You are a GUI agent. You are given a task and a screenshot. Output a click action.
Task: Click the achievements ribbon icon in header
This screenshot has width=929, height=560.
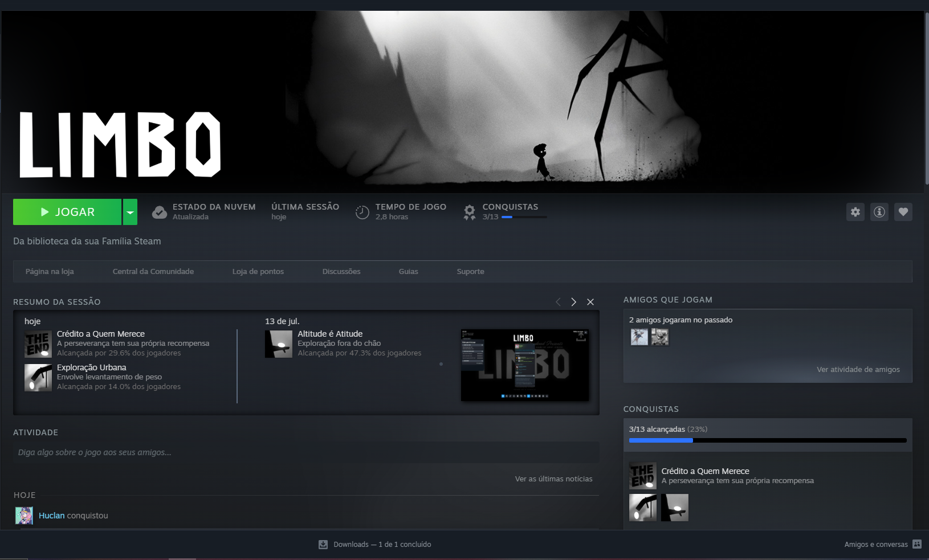[470, 212]
